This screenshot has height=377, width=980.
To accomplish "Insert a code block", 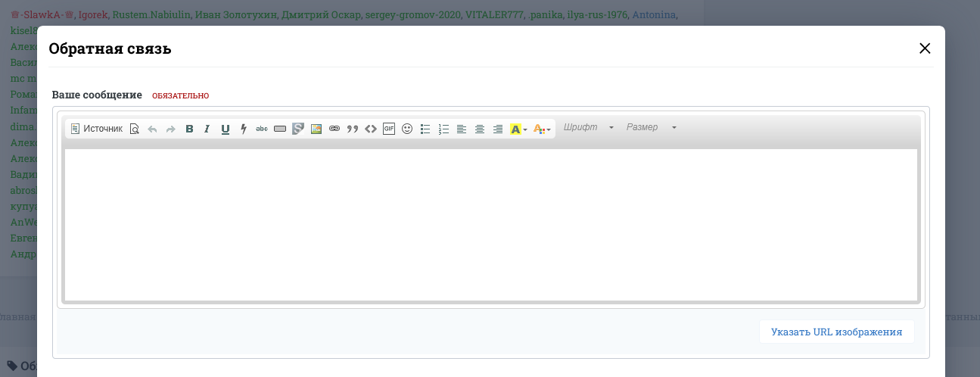I will coord(371,129).
